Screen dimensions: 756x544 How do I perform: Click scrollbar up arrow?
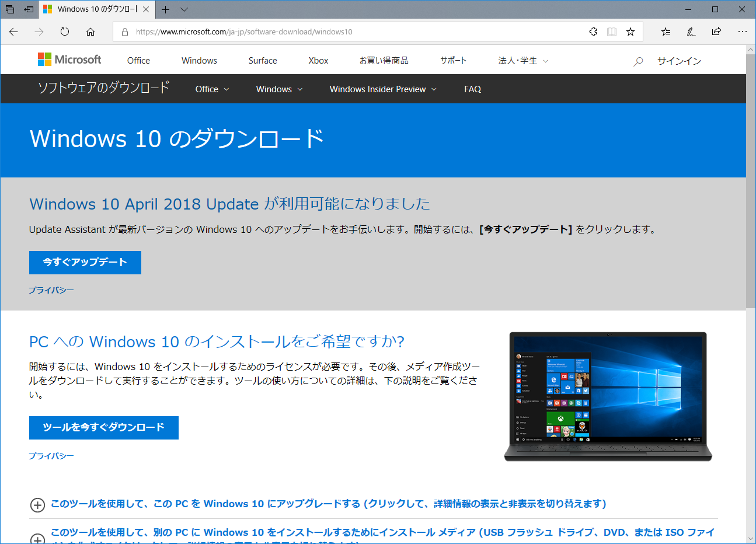point(751,50)
